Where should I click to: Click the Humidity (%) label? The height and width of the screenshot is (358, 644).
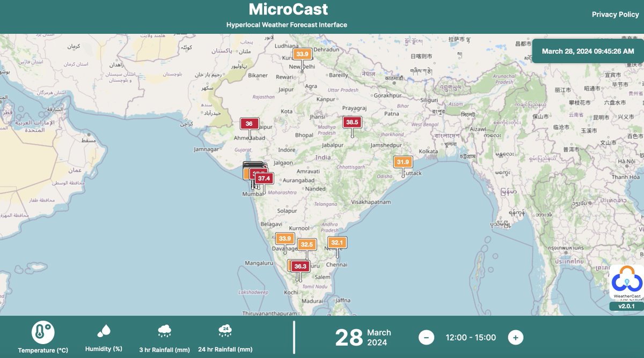point(104,349)
